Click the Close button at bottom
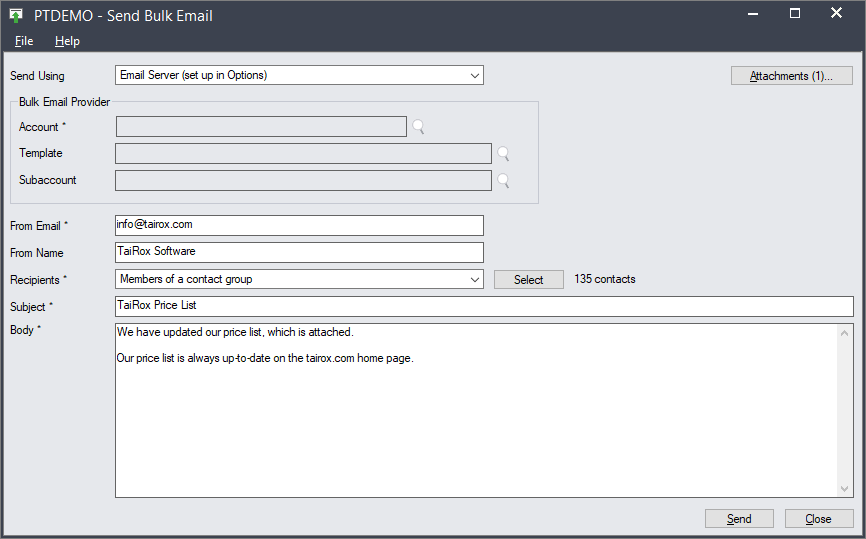The image size is (866, 539). [819, 519]
